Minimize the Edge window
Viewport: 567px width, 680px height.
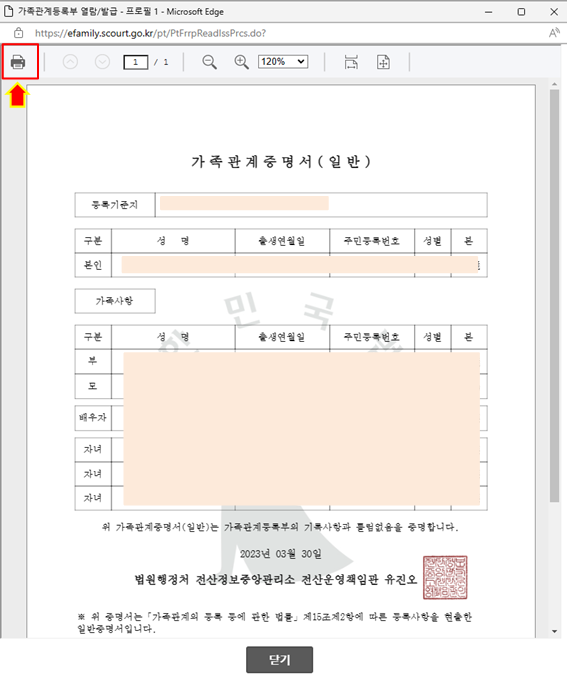[x=488, y=12]
